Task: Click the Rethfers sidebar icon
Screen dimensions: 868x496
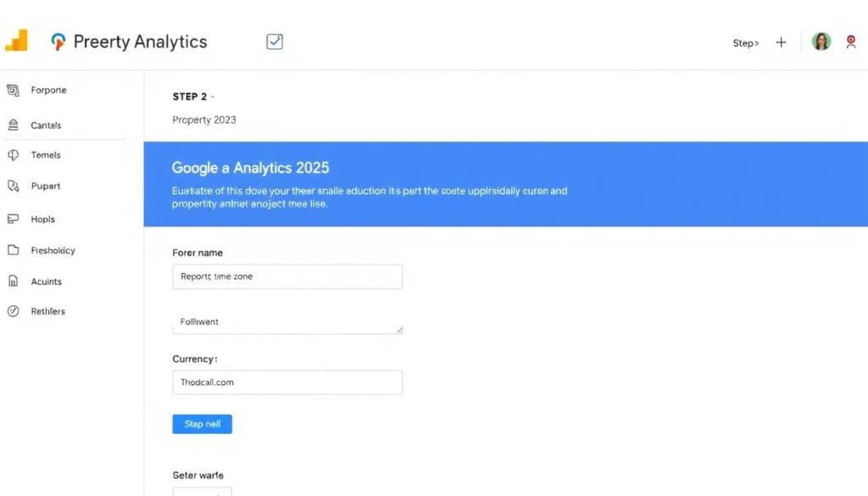Action: [13, 311]
